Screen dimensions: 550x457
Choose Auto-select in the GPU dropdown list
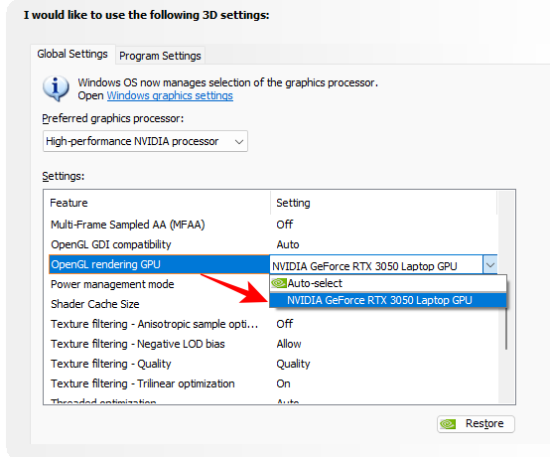(388, 283)
